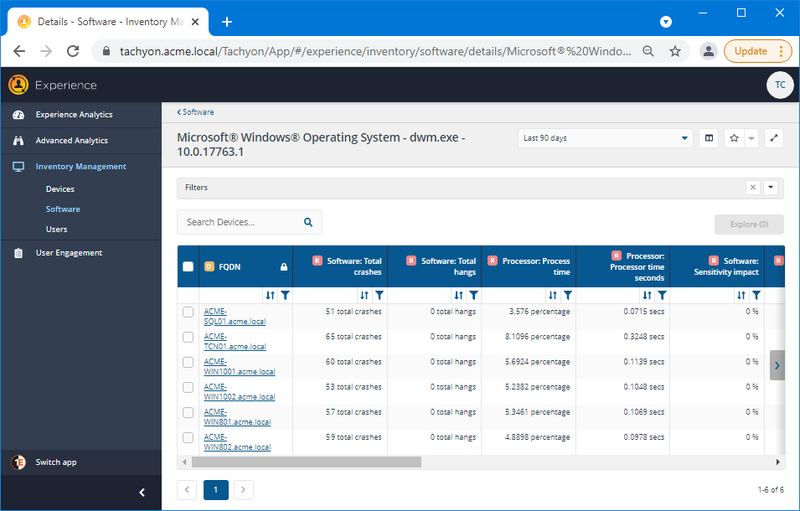This screenshot has width=800, height=511.
Task: Expand the favorites dropdown arrow next to star
Action: tap(751, 138)
